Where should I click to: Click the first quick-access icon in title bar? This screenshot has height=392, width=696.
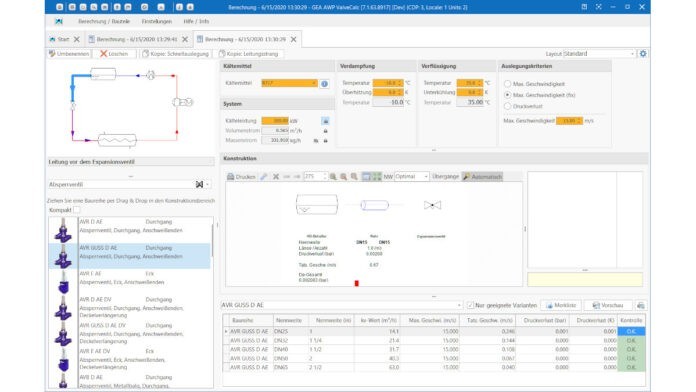(59, 7)
